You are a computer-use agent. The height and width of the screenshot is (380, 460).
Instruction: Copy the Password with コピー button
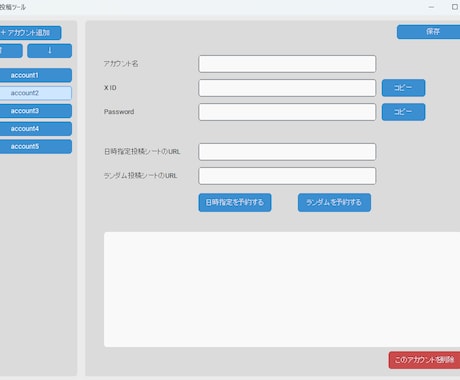(x=403, y=112)
